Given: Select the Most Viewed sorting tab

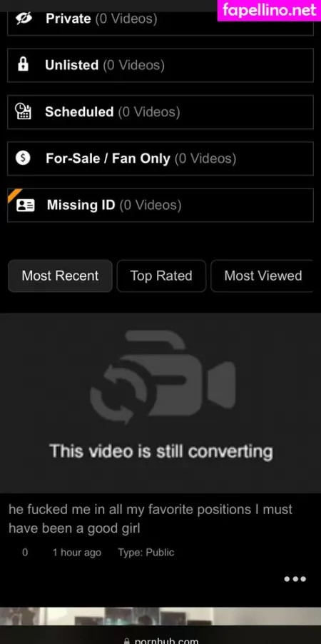Looking at the screenshot, I should tap(263, 276).
